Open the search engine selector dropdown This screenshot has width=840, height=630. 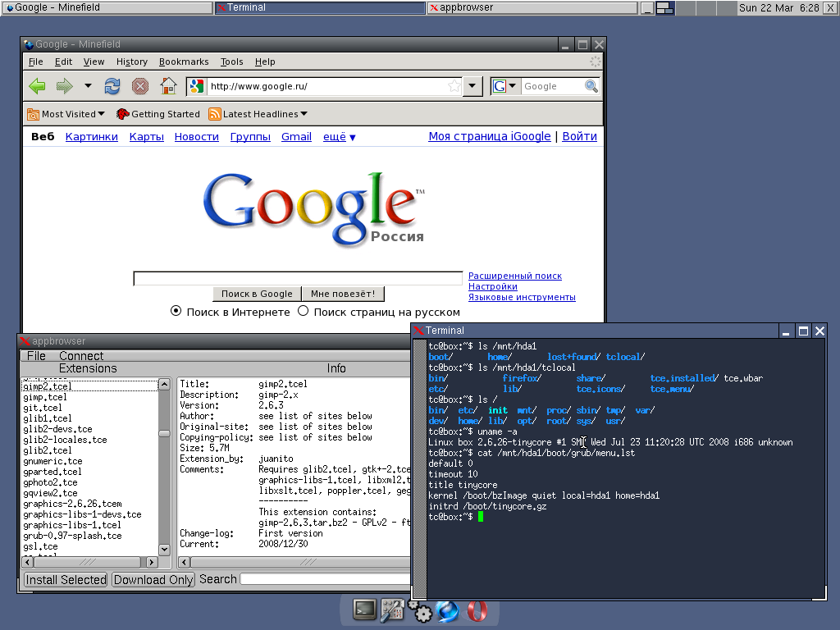coord(512,85)
